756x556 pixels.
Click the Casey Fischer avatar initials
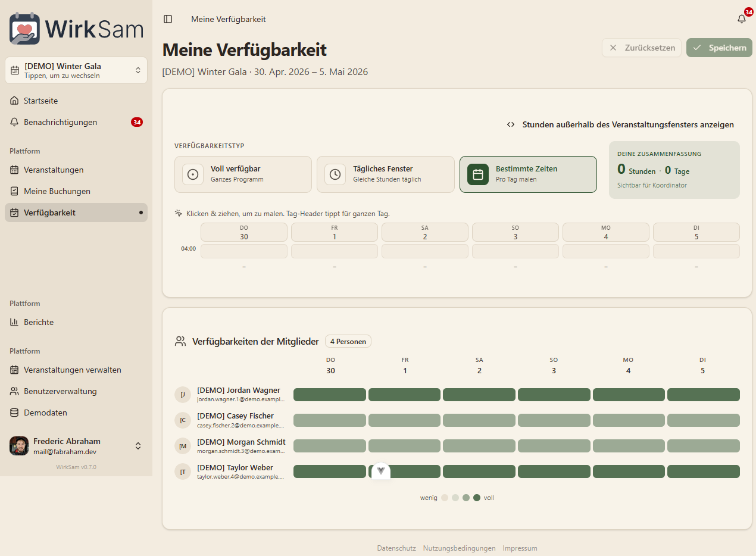pyautogui.click(x=183, y=420)
